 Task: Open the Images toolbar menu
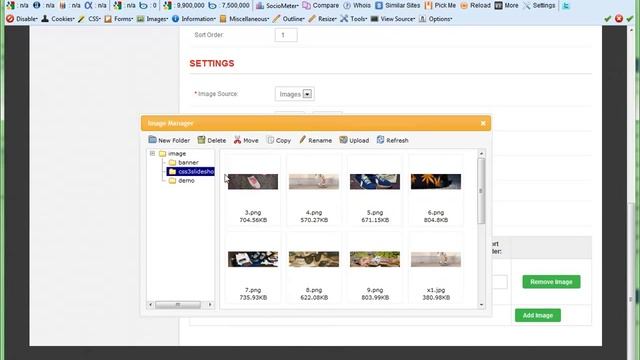tap(153, 19)
